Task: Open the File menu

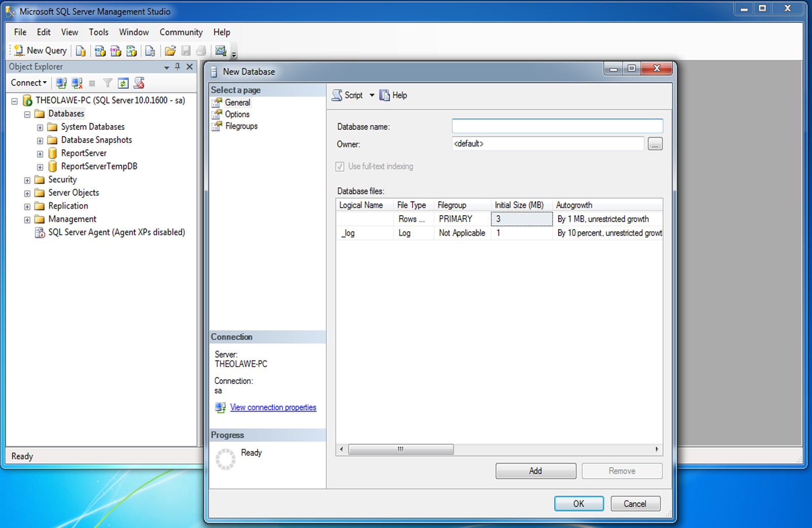Action: point(20,32)
